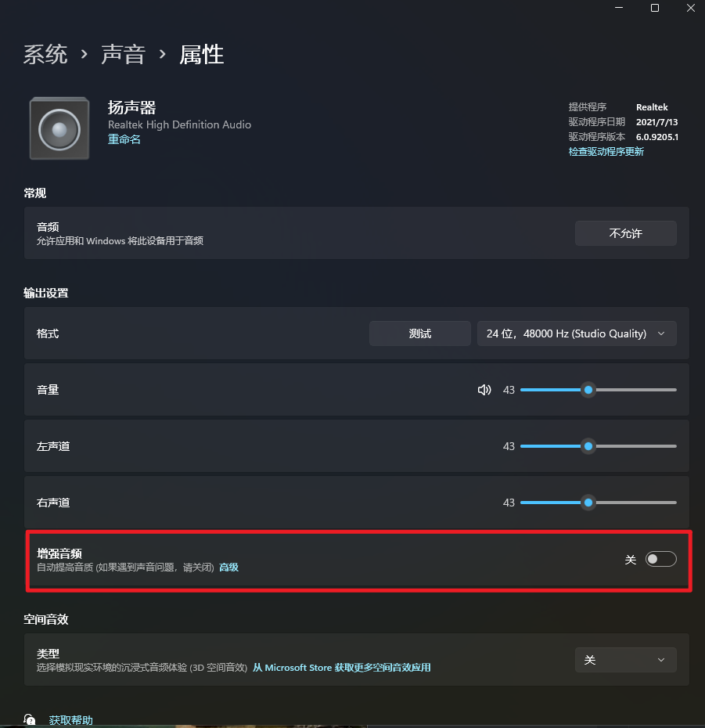The image size is (705, 728).
Task: Minimize the settings window
Action: [x=619, y=8]
